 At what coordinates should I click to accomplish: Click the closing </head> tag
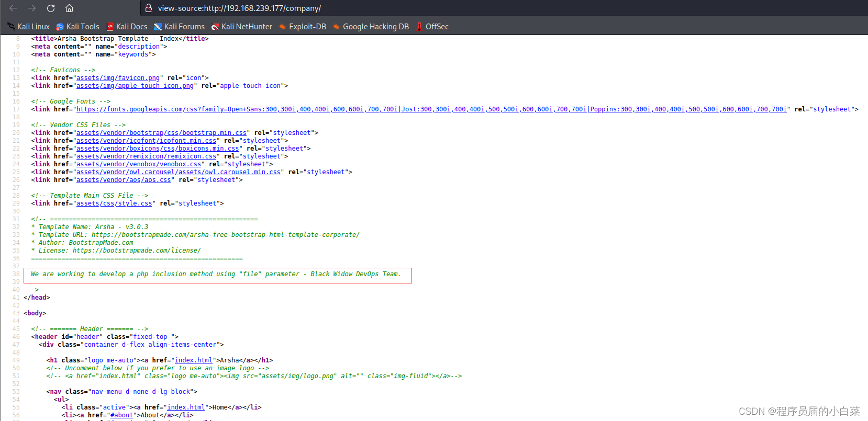point(37,298)
